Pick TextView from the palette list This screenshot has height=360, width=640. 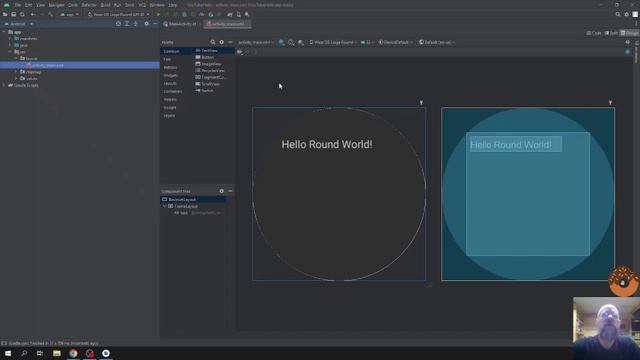pos(207,51)
